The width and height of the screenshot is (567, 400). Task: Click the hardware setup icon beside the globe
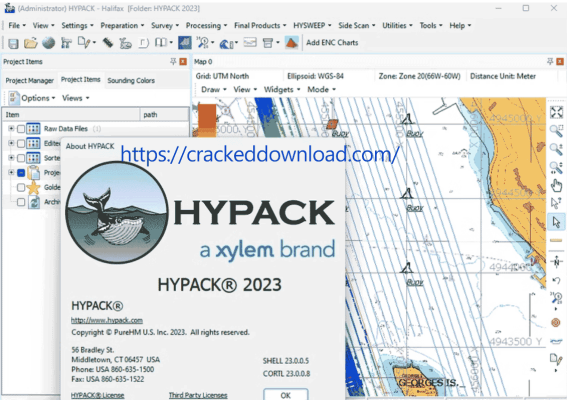[x=66, y=43]
